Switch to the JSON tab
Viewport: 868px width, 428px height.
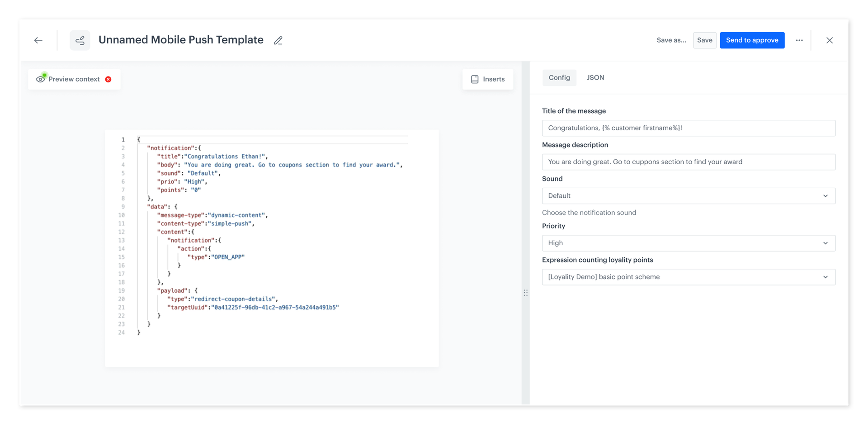click(x=595, y=77)
